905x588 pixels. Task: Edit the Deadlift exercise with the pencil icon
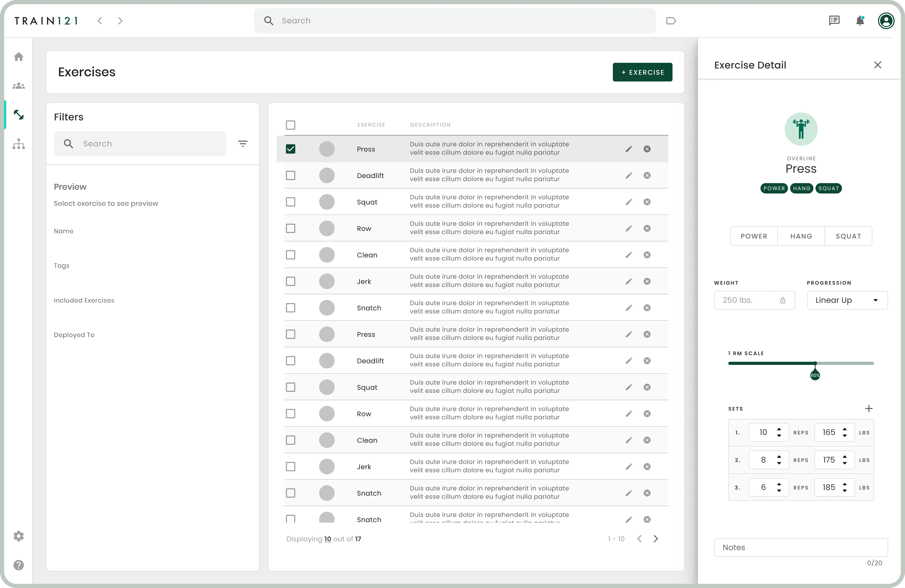(x=629, y=175)
